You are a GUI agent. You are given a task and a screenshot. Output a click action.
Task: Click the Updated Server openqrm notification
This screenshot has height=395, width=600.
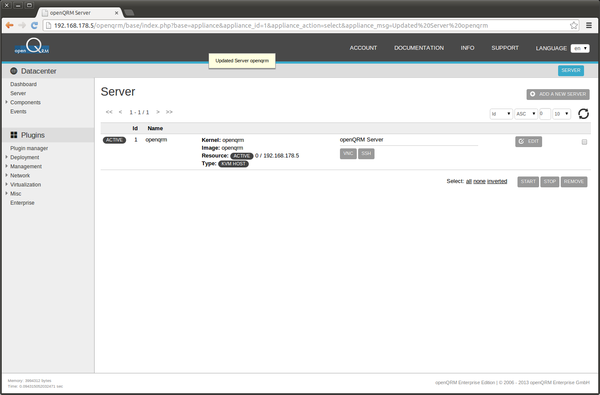tap(242, 61)
